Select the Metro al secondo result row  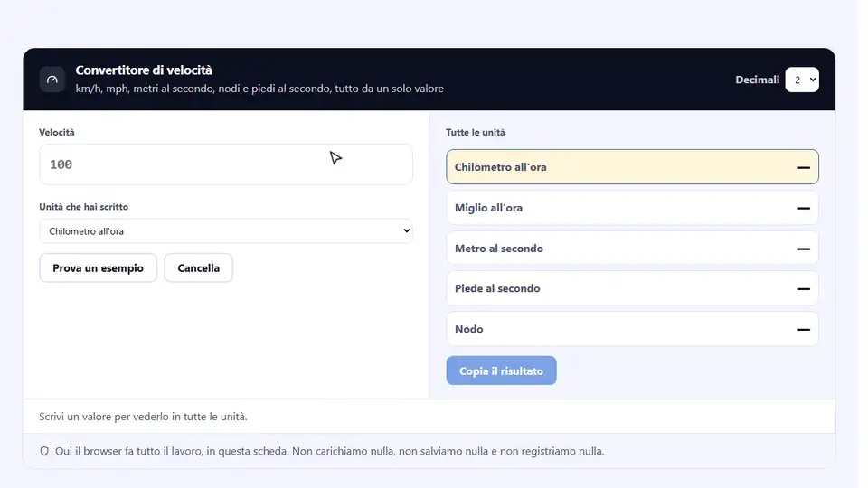tap(632, 248)
